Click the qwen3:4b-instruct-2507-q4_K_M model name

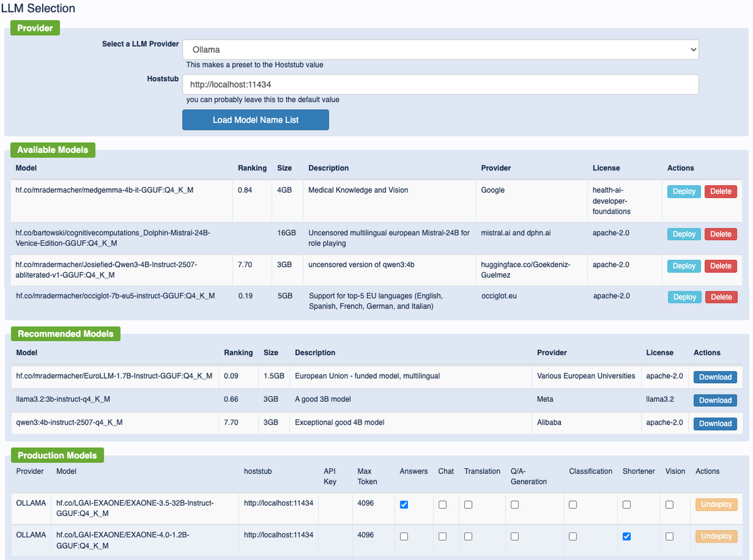point(69,422)
